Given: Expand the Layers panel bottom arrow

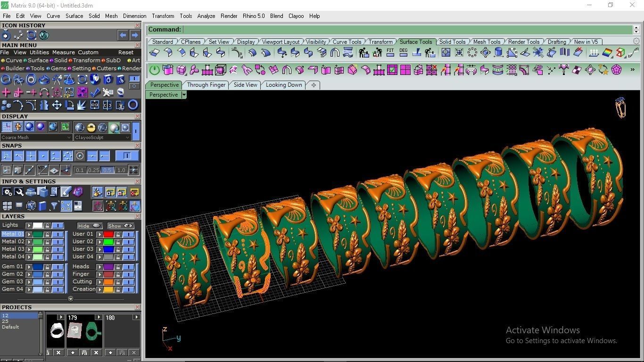Looking at the screenshot, I should (x=71, y=299).
